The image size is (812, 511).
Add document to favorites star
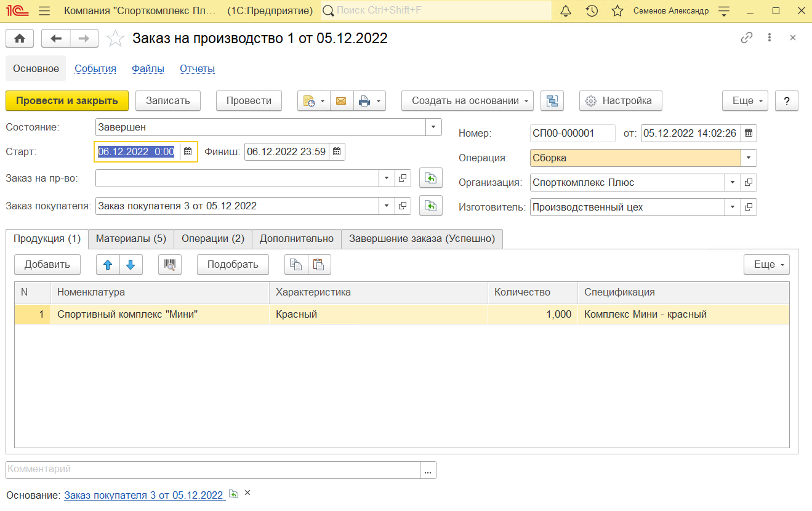tap(115, 38)
